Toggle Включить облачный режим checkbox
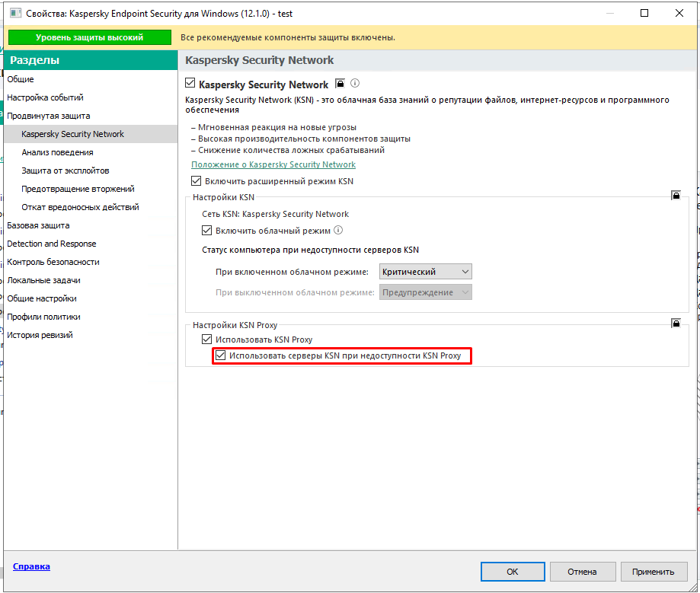 206,230
